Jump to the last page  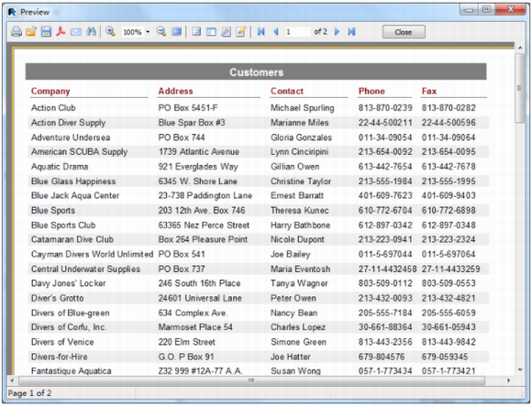tap(351, 32)
